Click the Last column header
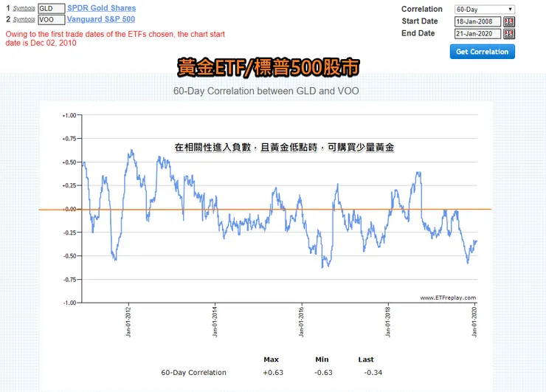 pyautogui.click(x=366, y=360)
